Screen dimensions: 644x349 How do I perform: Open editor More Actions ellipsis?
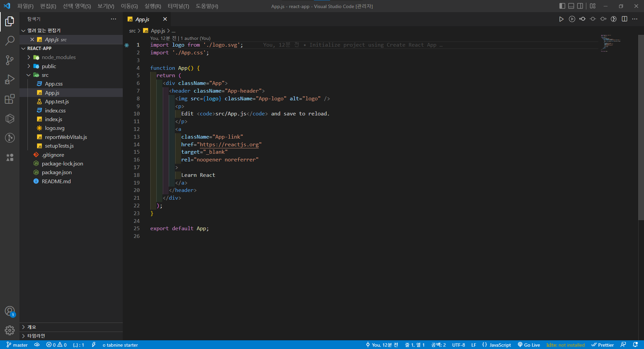(x=635, y=19)
